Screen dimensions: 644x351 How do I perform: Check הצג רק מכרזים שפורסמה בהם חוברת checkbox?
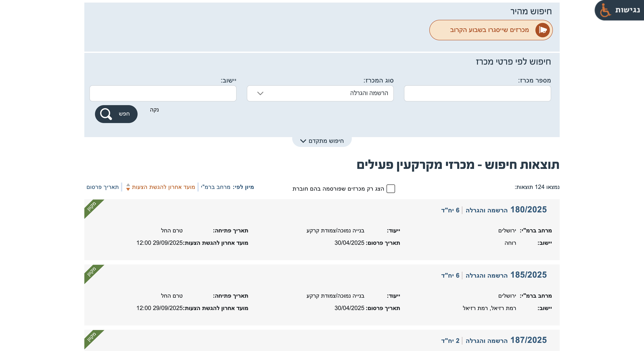point(391,189)
